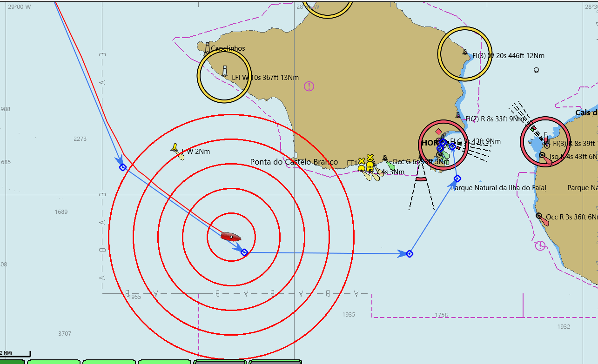Click the route waypoint just southeast of the ship
The image size is (598, 364).
(244, 252)
